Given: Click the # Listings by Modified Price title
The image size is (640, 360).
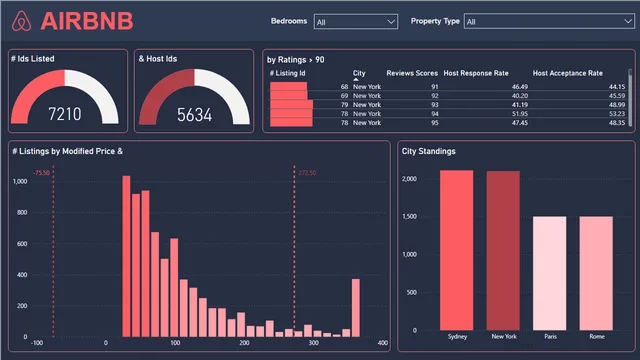Looking at the screenshot, I should [67, 151].
